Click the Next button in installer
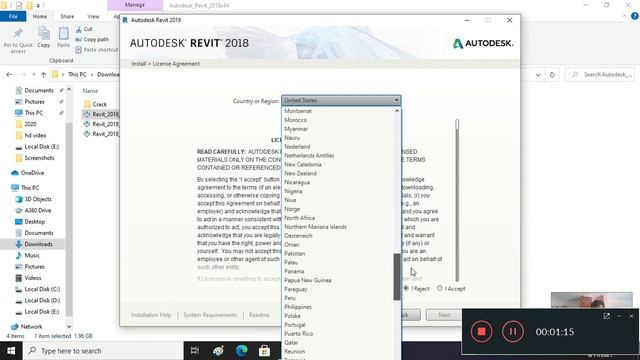 444,315
